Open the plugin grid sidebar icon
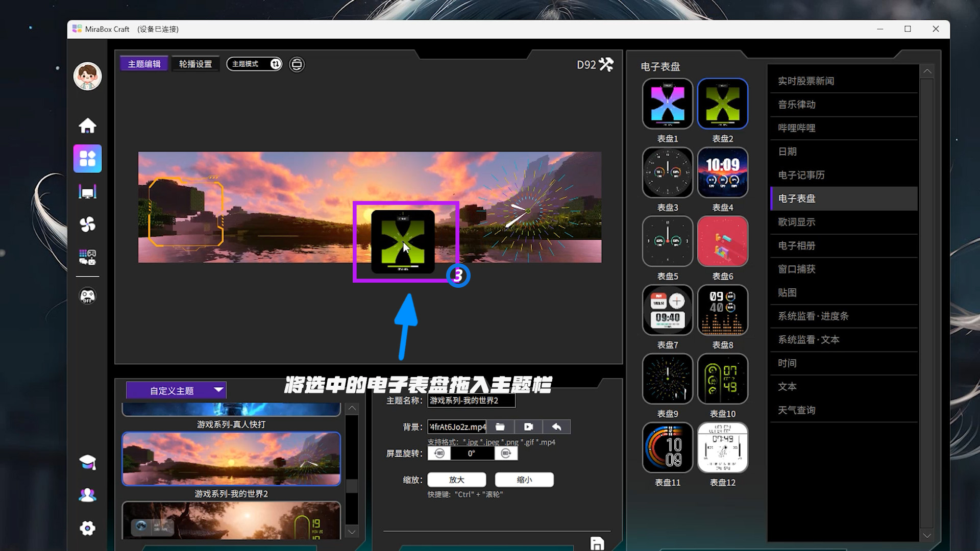The image size is (980, 551). (x=87, y=257)
